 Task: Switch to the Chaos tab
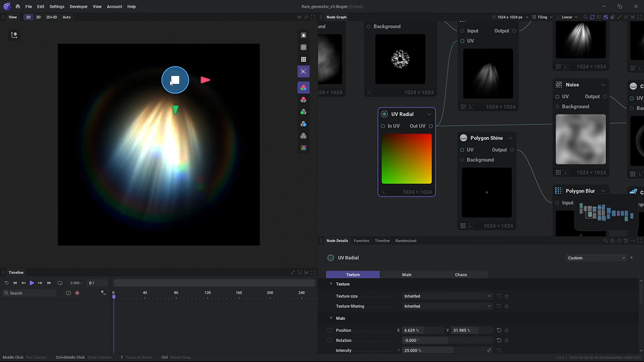tap(460, 275)
